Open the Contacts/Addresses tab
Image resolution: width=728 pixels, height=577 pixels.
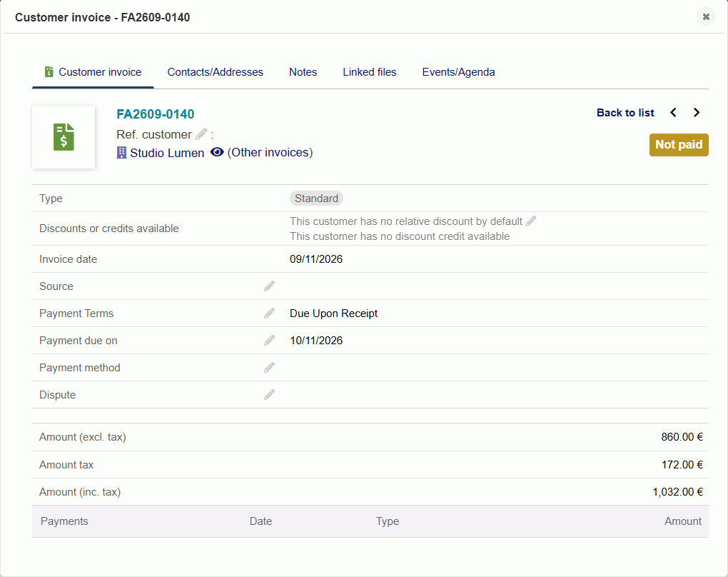(x=215, y=72)
